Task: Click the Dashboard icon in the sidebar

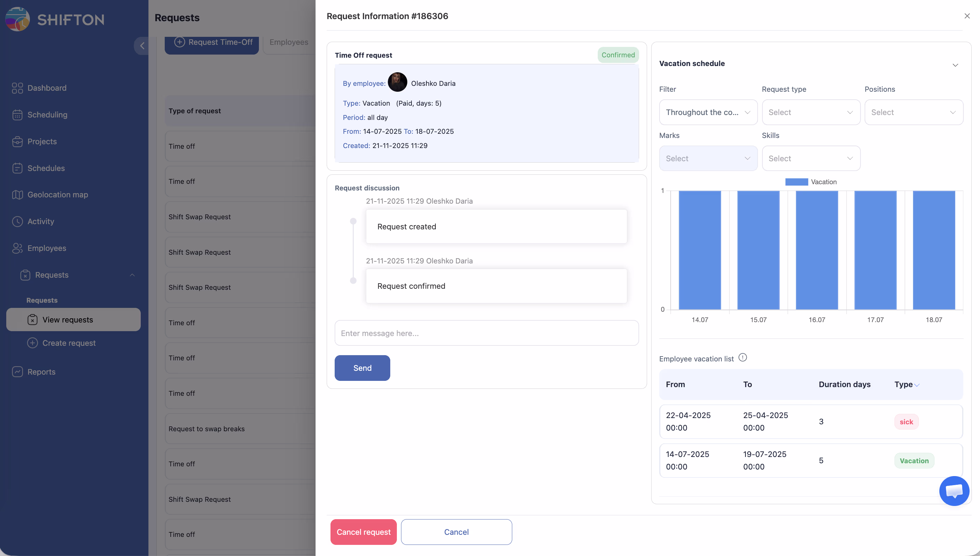Action: [x=17, y=88]
